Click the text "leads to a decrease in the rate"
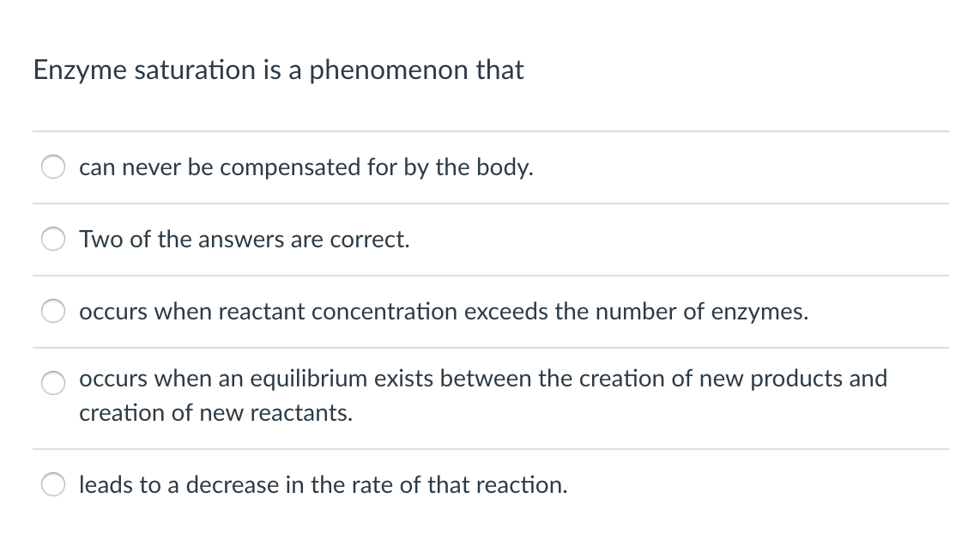Image resolution: width=980 pixels, height=553 pixels. [322, 485]
